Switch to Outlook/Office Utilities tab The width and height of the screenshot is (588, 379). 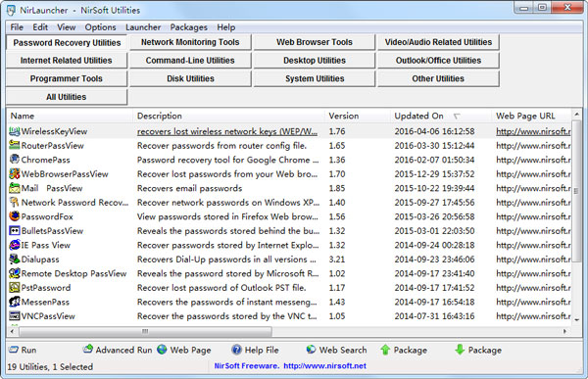438,61
